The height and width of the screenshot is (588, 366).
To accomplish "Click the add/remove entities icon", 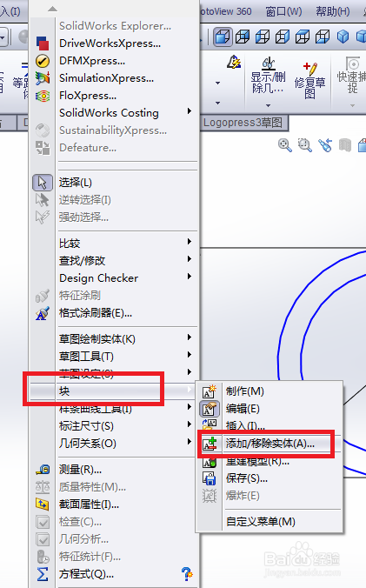I will 210,444.
